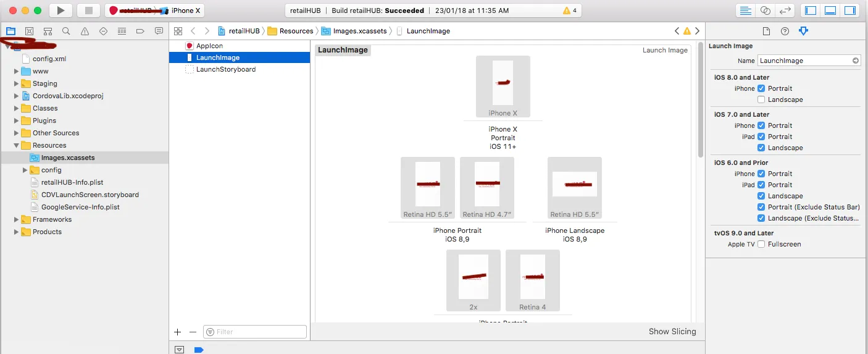Switch to the Assistant editor
868x354 pixels.
tap(765, 11)
